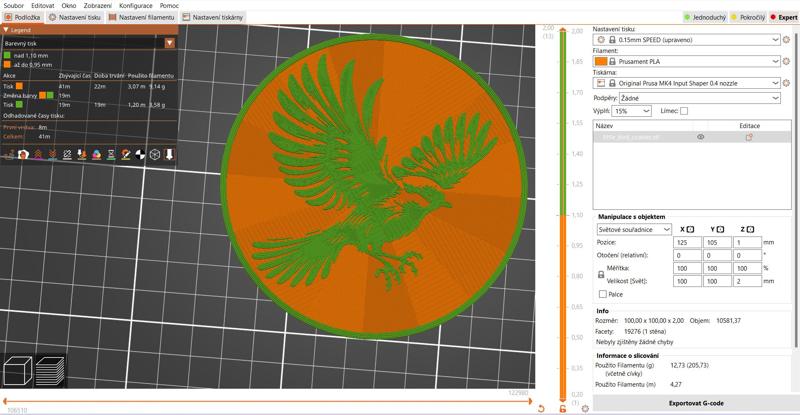
Task: Open layer slider settings gear
Action: coord(585,408)
